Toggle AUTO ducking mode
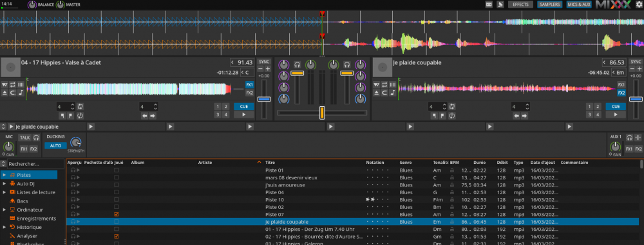The image size is (644, 245). point(56,145)
